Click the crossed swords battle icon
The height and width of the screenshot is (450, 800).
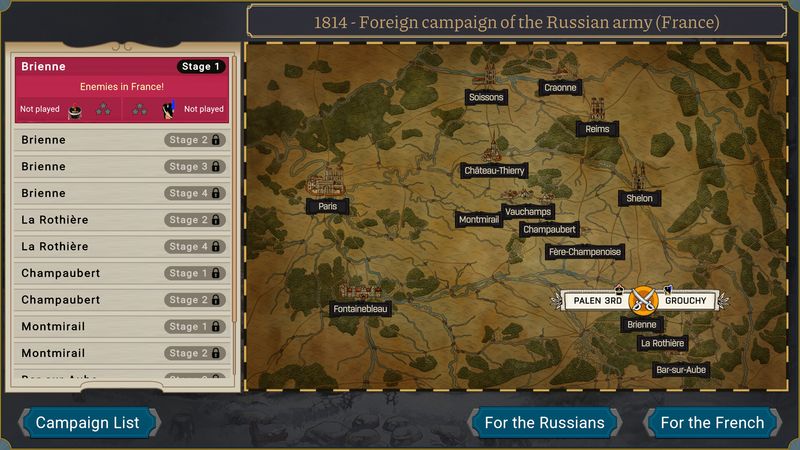(x=642, y=300)
